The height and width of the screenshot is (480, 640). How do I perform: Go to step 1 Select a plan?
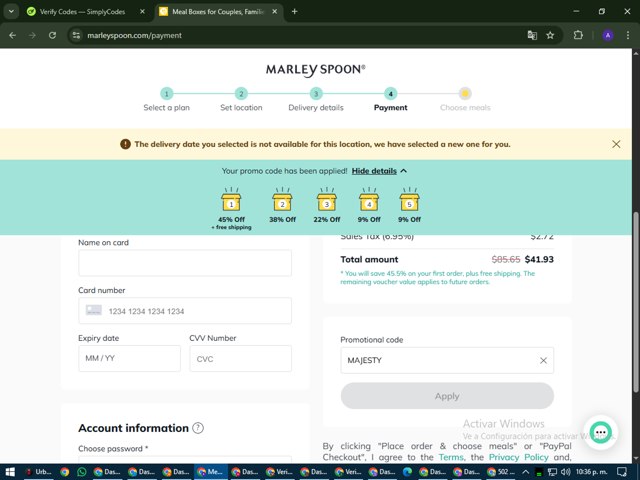167,94
